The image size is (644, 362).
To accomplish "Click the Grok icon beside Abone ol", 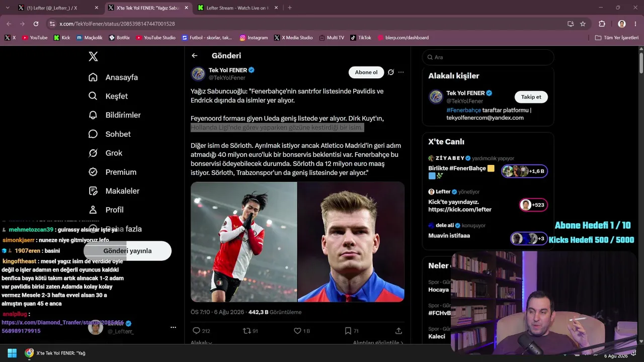I will (390, 72).
